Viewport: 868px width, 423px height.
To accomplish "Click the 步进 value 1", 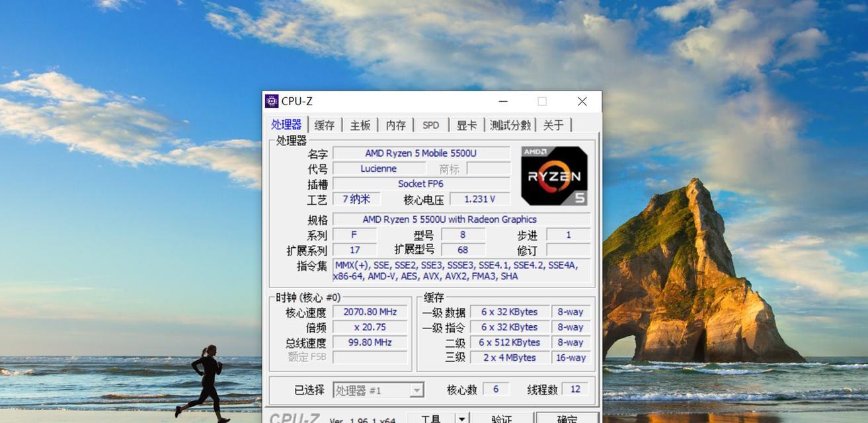I will (x=569, y=235).
